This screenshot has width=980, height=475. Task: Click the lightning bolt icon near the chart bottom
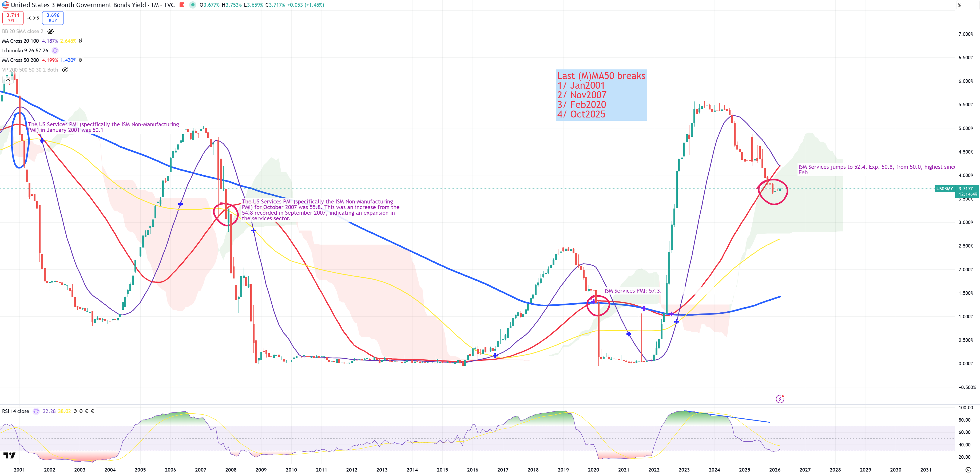click(780, 399)
